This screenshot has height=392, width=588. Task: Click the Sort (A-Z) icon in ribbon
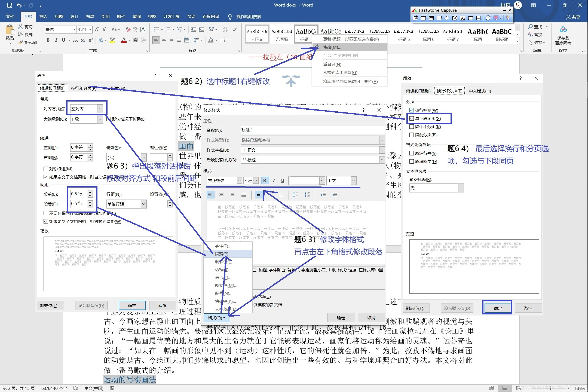(x=225, y=29)
